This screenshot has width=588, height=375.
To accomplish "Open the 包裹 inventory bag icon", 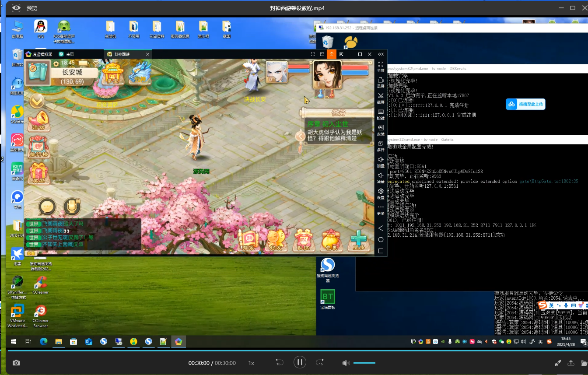I will pos(331,240).
